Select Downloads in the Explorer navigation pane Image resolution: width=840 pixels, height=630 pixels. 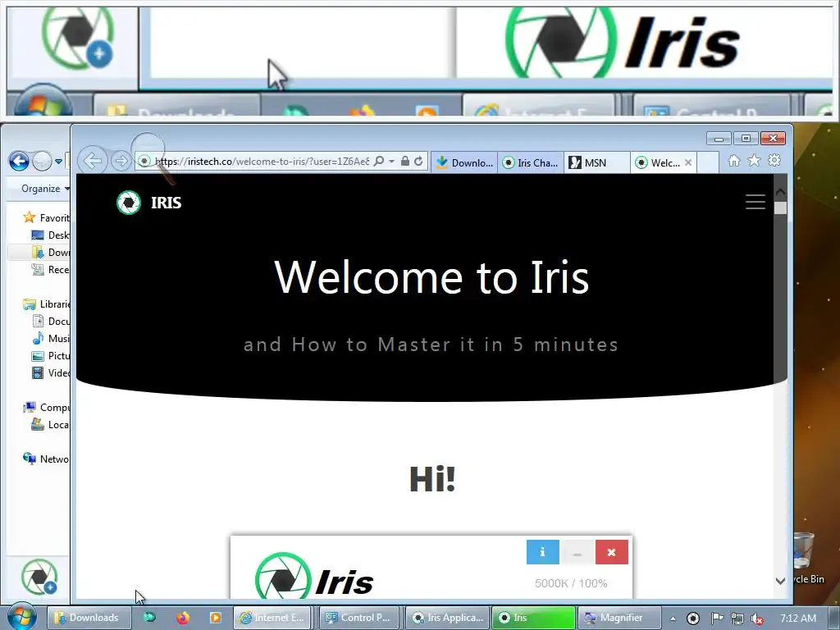[51, 253]
